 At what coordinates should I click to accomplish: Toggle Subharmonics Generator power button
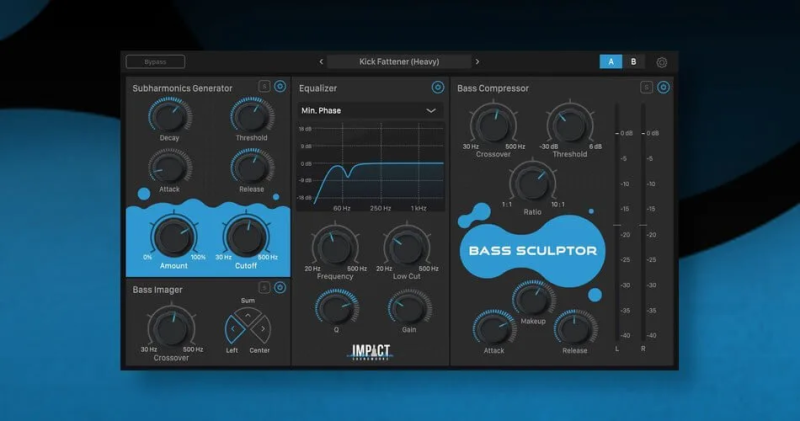[280, 86]
